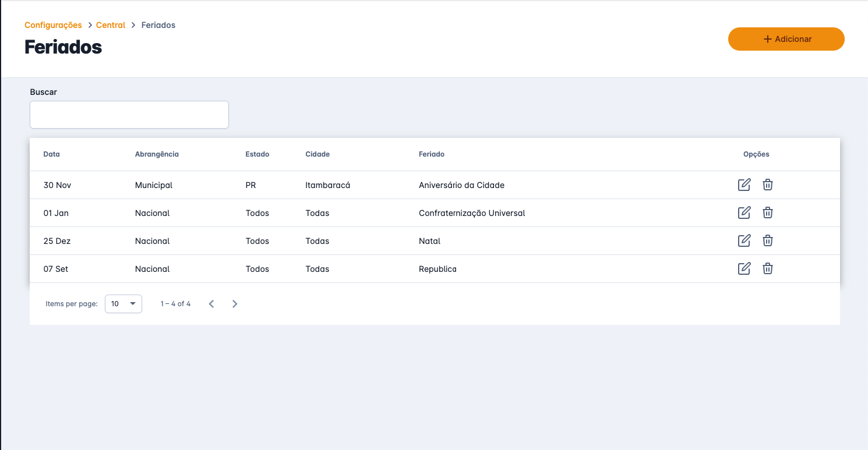Go to previous page of results
The image size is (868, 450).
(x=211, y=304)
